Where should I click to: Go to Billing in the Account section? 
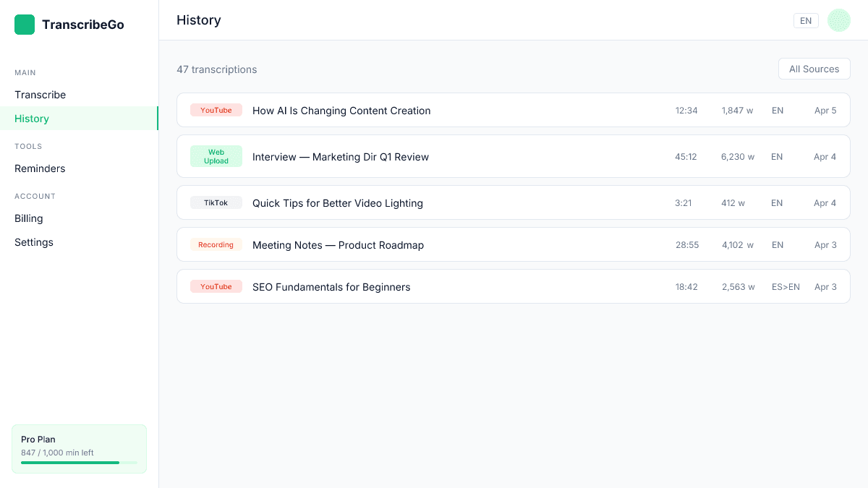click(28, 218)
